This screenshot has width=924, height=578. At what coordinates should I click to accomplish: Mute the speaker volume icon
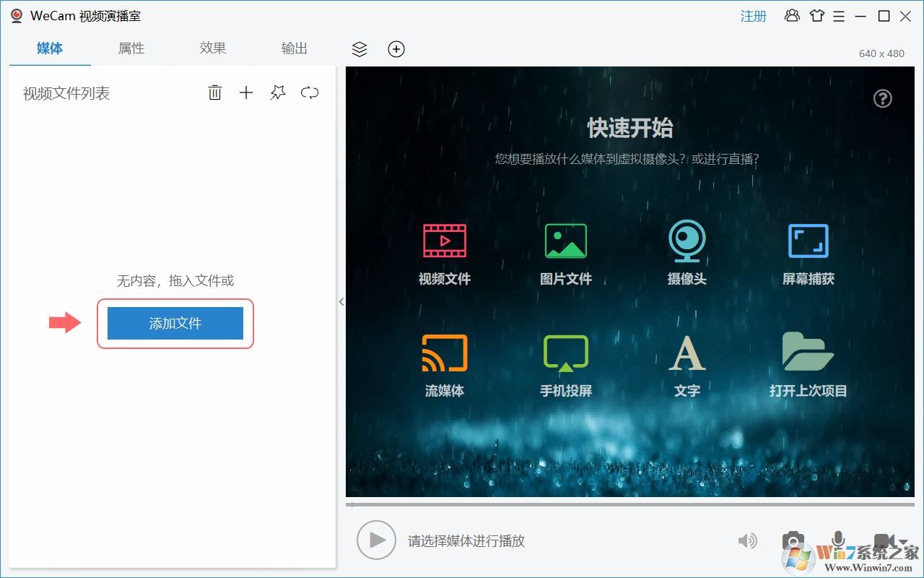click(x=748, y=540)
